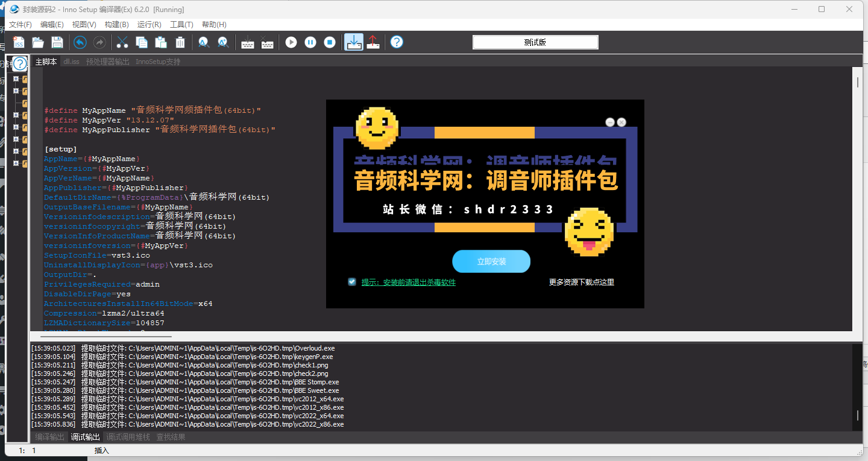The width and height of the screenshot is (868, 461).
Task: Click the editor's horizontal scrollbar
Action: coord(106,336)
